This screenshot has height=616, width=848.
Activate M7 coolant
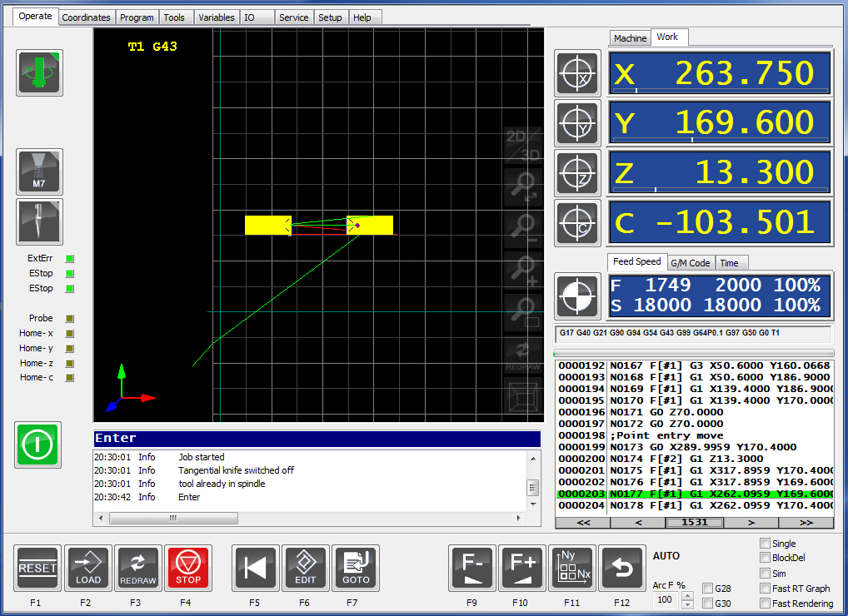(38, 171)
